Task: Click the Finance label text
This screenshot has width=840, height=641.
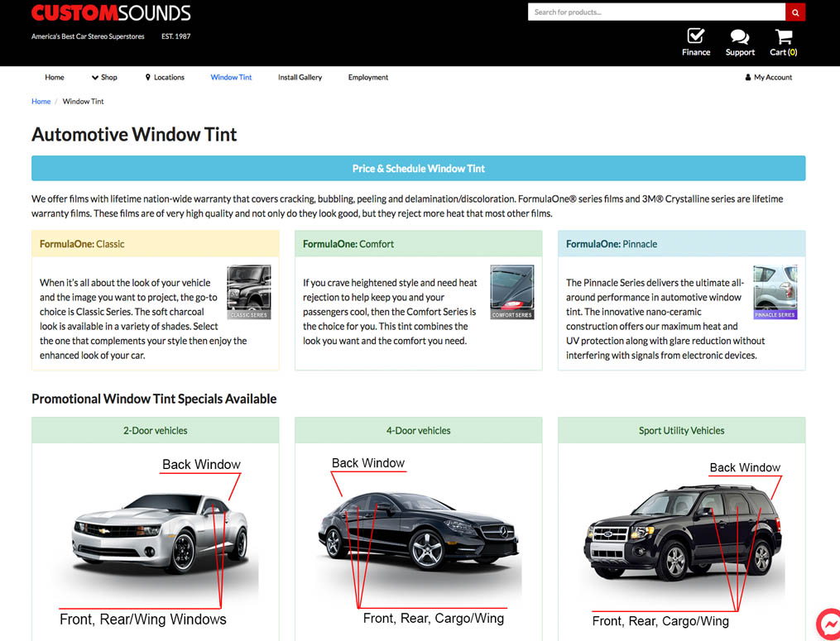Action: tap(696, 52)
